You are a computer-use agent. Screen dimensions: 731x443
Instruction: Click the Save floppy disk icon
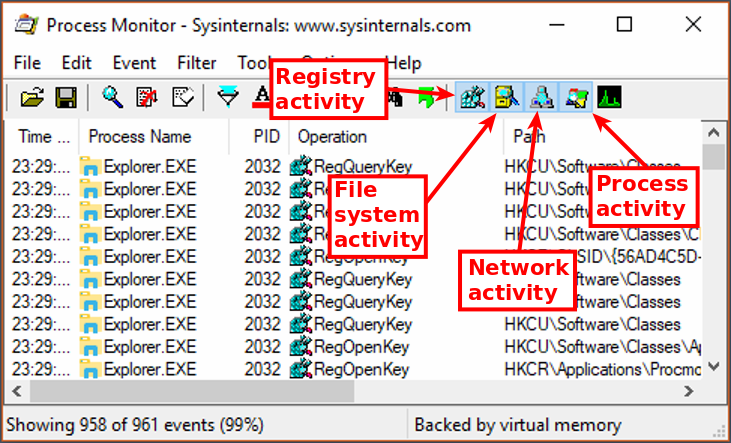pos(66,97)
